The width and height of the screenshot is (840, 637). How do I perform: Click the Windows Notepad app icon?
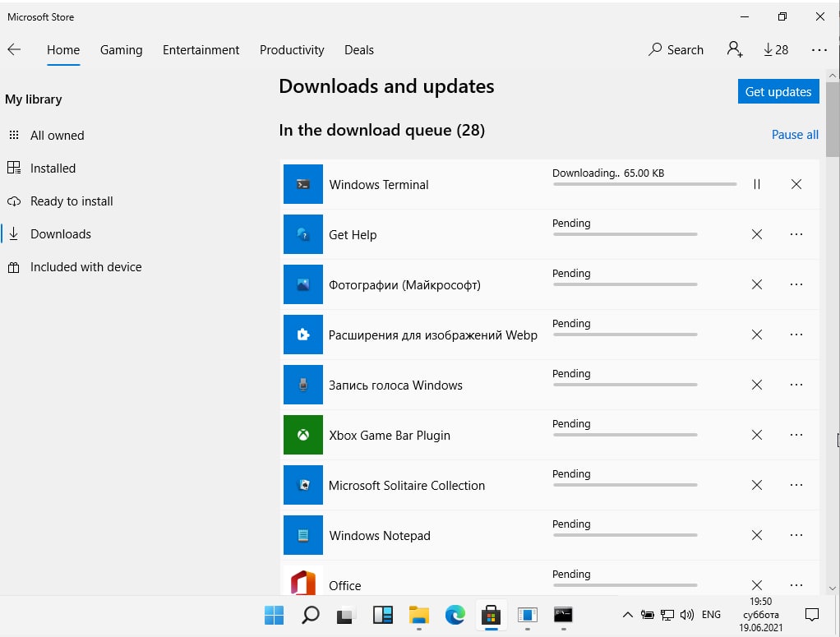(x=303, y=535)
